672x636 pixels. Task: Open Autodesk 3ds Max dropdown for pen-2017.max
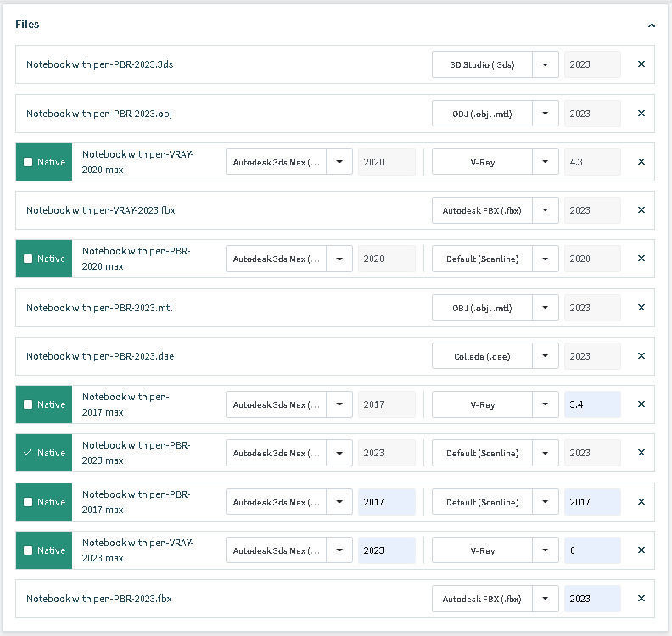pyautogui.click(x=339, y=404)
